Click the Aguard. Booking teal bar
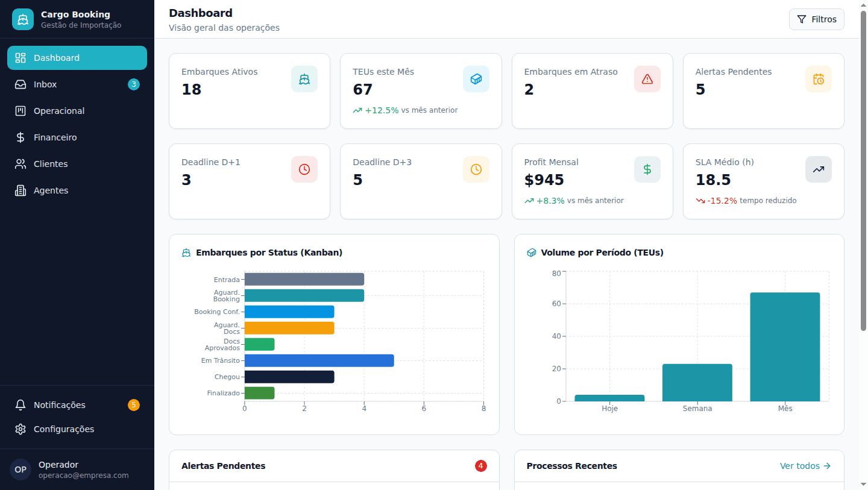Screen dimensions: 868x490 (x=304, y=295)
